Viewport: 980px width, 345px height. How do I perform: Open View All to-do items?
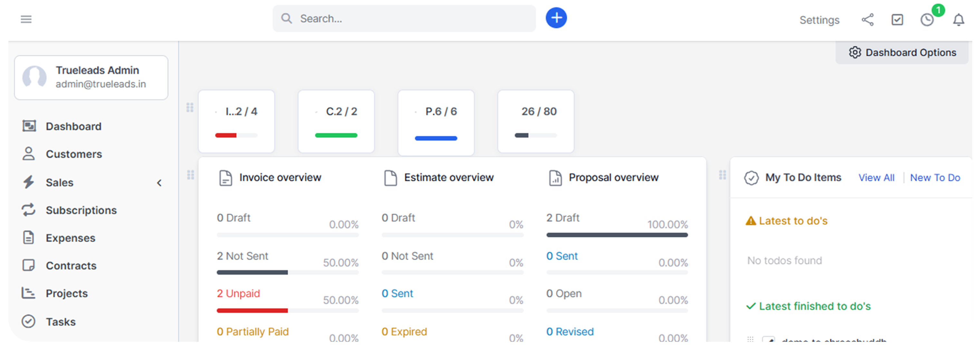coord(876,177)
